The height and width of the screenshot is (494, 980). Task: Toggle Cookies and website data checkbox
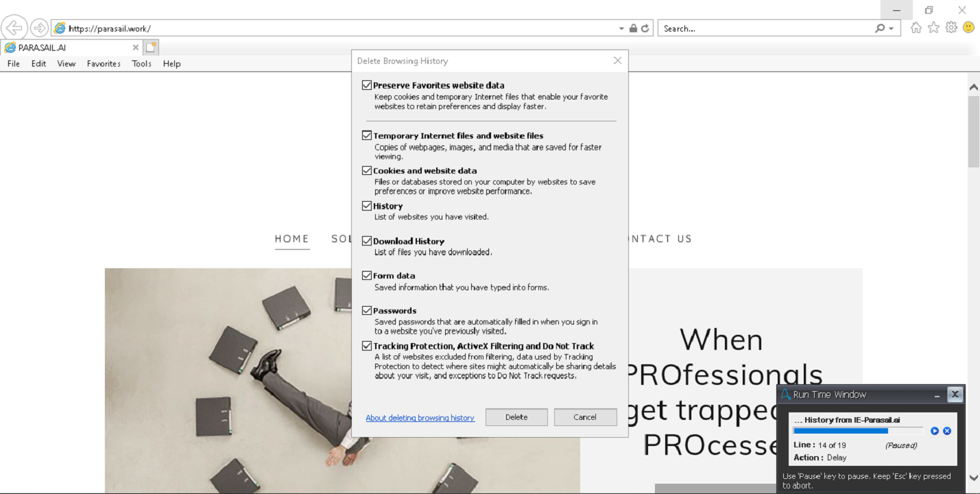point(367,171)
